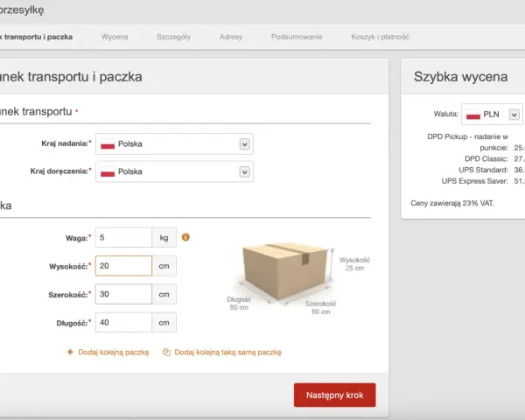The height and width of the screenshot is (420, 525).
Task: Click the UPS Standard price row
Action: point(492,170)
